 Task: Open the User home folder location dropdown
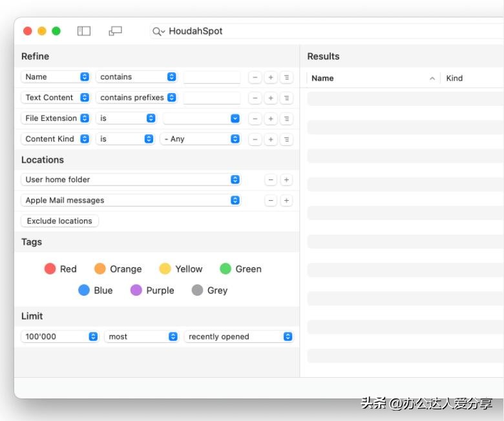point(131,180)
